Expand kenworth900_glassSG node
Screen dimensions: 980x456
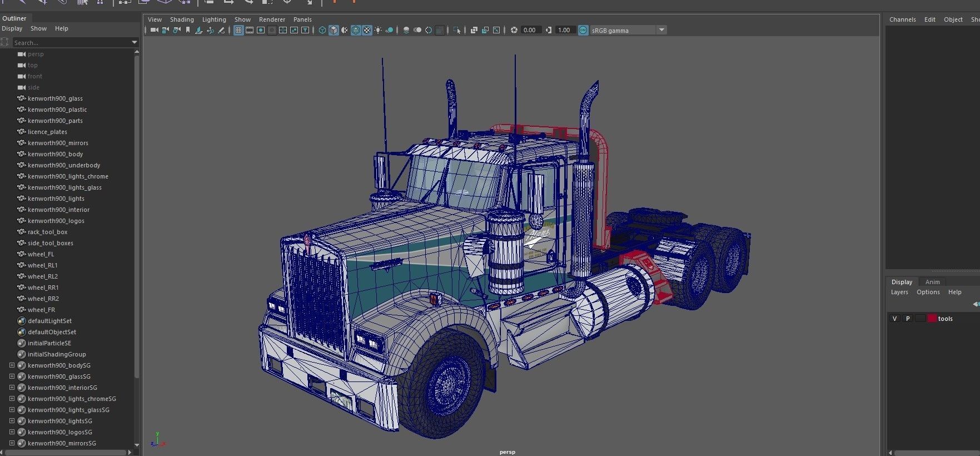(x=12, y=376)
